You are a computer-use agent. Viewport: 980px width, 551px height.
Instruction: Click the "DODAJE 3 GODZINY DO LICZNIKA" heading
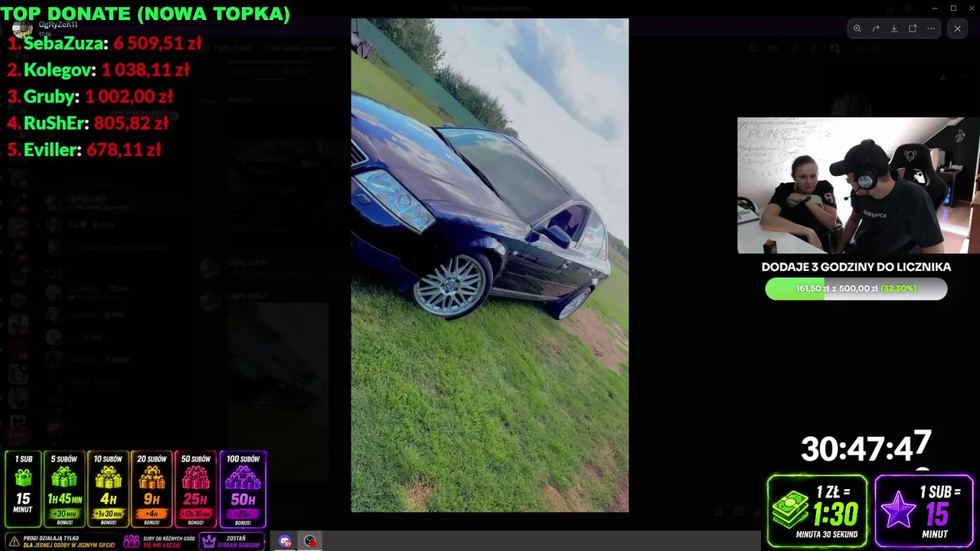[856, 267]
